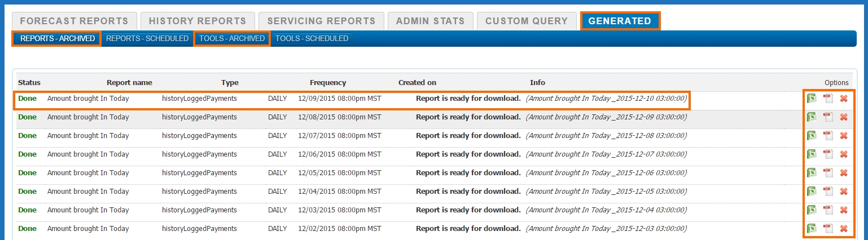Viewport: 868px width, 240px height.
Task: Select Tools - Scheduled sub-tab
Action: pos(312,39)
